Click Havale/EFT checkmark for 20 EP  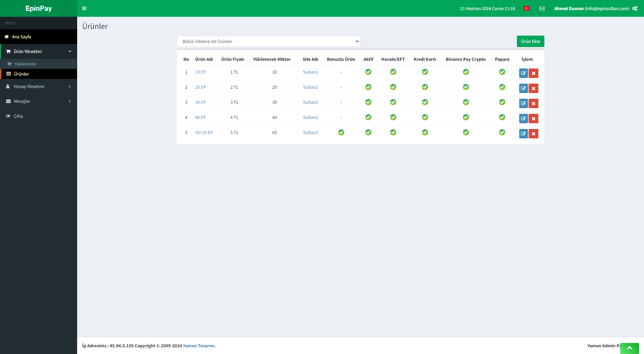point(393,87)
